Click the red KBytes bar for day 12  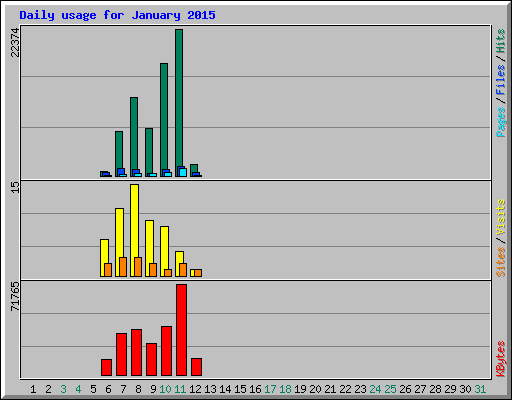coord(197,367)
